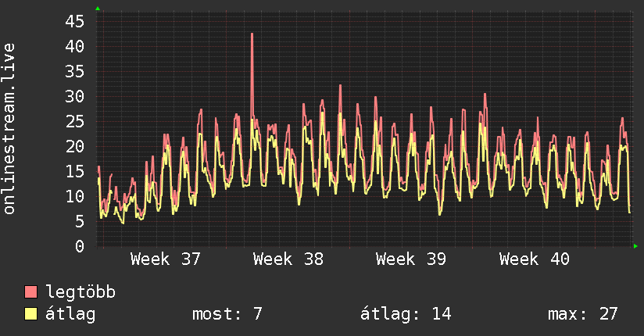Click the Week 39 axis label
The image size is (644, 336).
411,259
